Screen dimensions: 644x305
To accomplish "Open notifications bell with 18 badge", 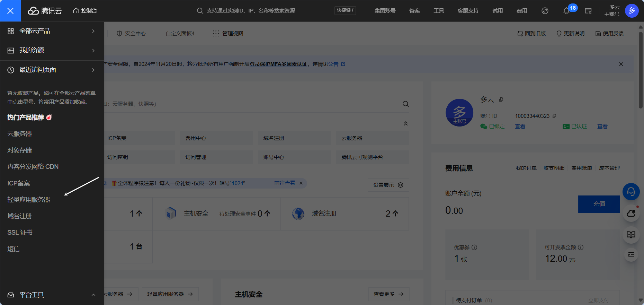I will pos(566,11).
